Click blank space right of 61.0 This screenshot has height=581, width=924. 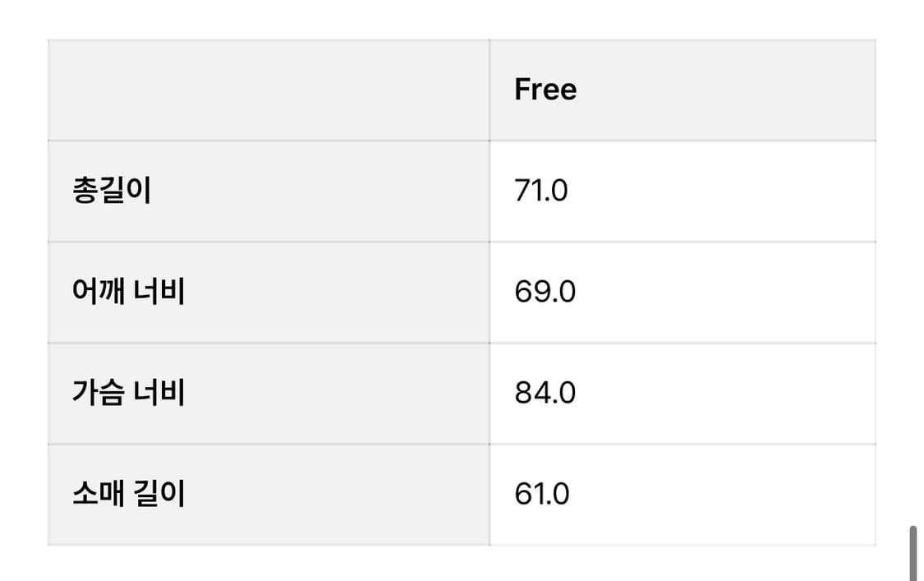723,494
